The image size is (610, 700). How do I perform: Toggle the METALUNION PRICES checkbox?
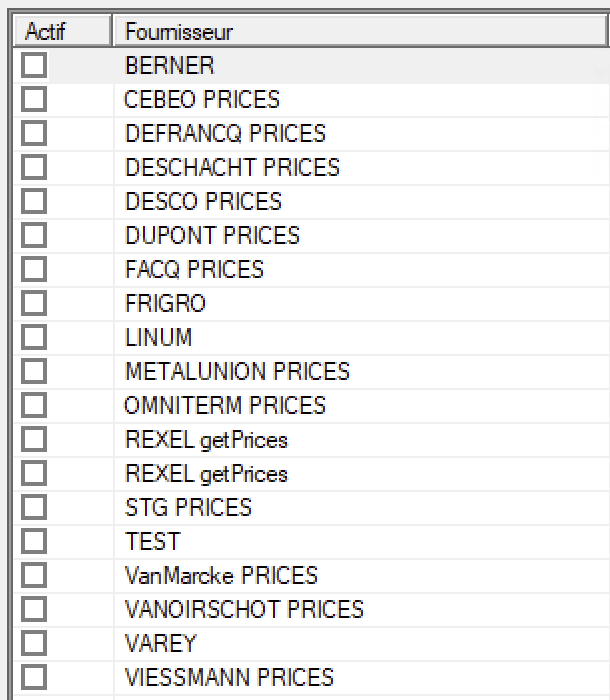pos(34,371)
